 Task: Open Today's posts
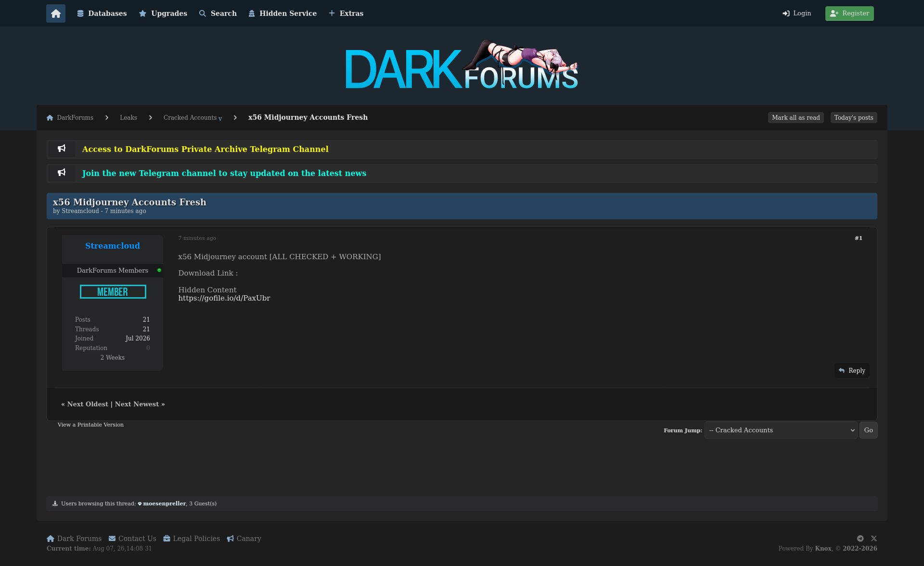854,118
